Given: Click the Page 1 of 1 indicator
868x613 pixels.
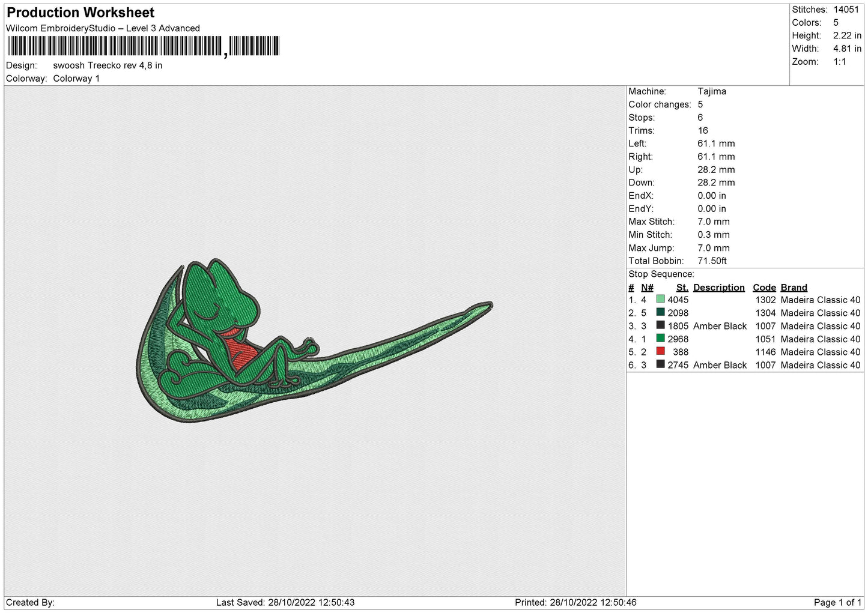Looking at the screenshot, I should [837, 602].
